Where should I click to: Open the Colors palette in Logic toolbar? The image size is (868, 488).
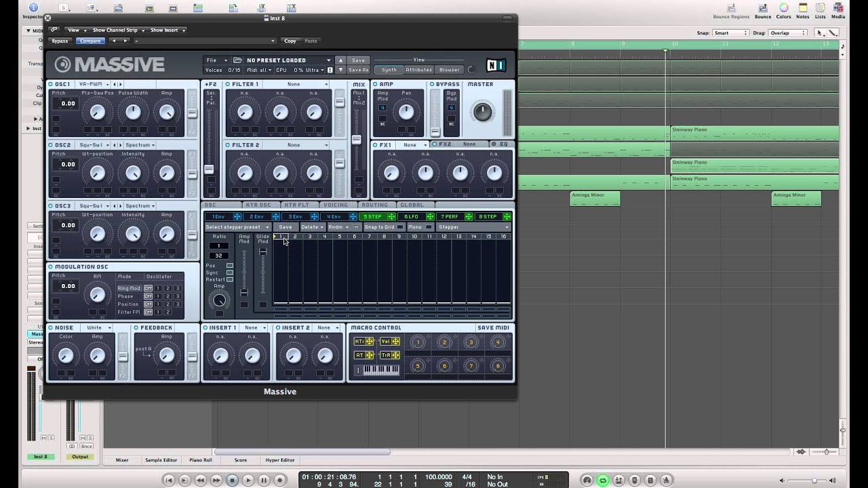coord(783,12)
